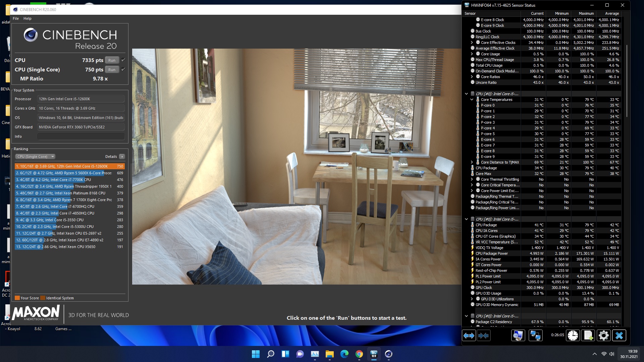Click the rendered room image
Image resolution: width=644 pixels, height=362 pixels.
pos(297,167)
